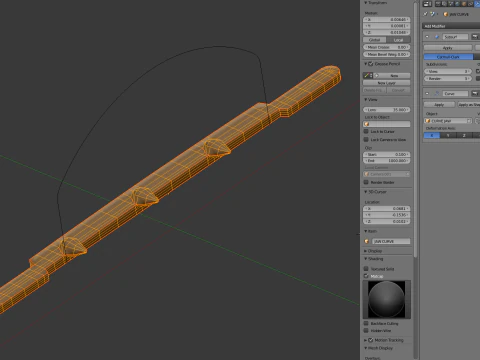Collapse the 3D Cursor panel
The image size is (480, 360).
[x=366, y=192]
